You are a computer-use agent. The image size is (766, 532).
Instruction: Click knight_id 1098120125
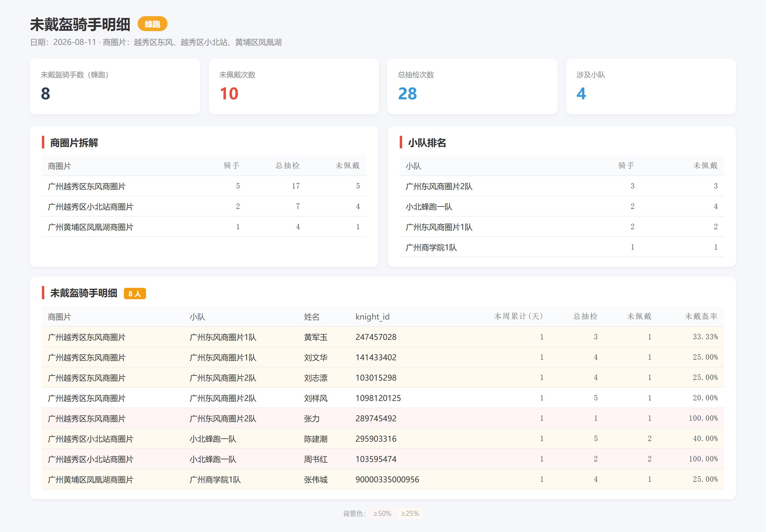coord(378,398)
